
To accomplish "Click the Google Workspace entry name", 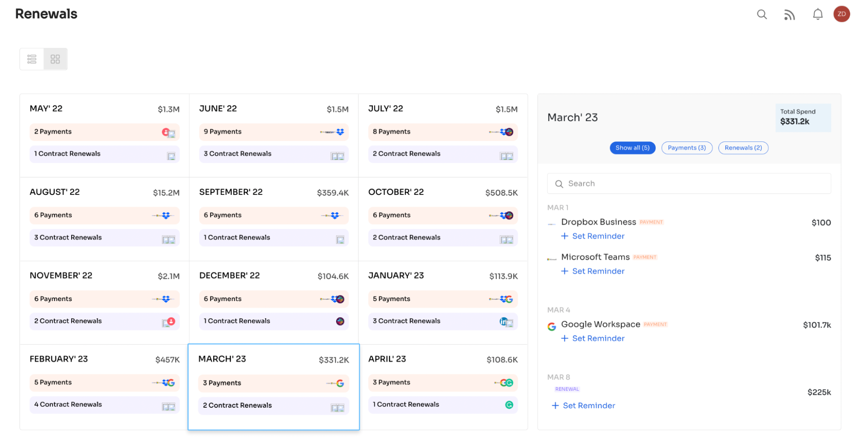I will point(601,324).
